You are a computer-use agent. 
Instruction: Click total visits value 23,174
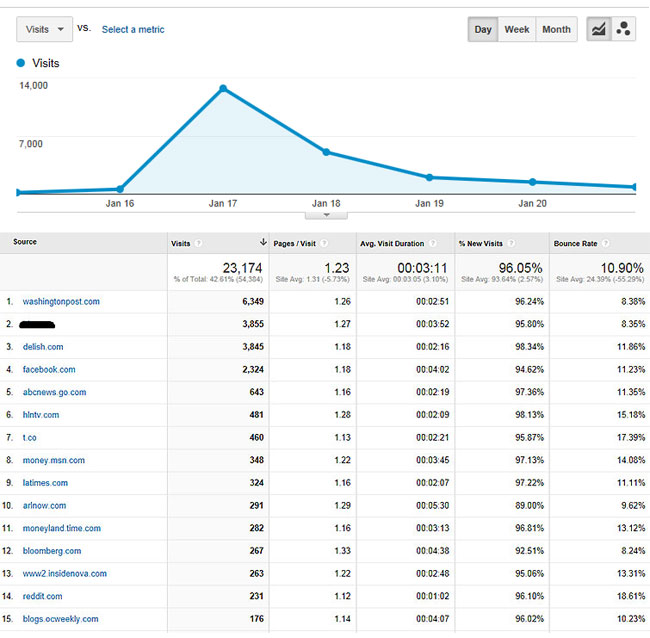point(243,267)
